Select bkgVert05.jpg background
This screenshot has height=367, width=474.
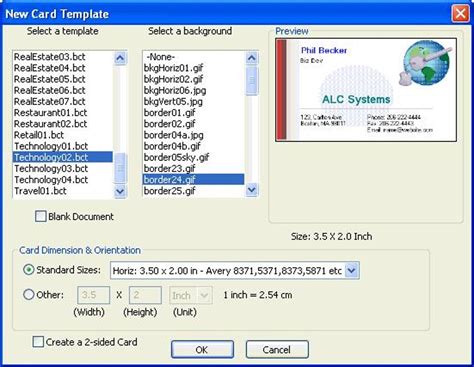coord(193,102)
